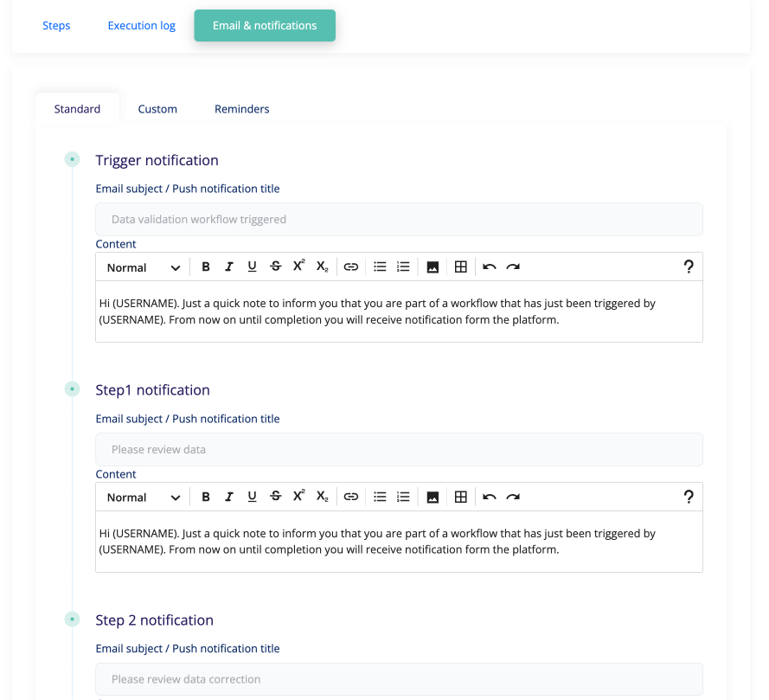Screen dimensions: 769x700
Task: Add numbered list in Step1 notification editor
Action: tap(403, 497)
